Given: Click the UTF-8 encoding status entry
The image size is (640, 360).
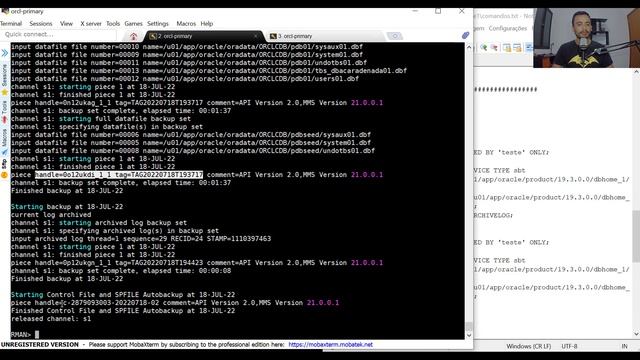Looking at the screenshot, I should [x=569, y=346].
